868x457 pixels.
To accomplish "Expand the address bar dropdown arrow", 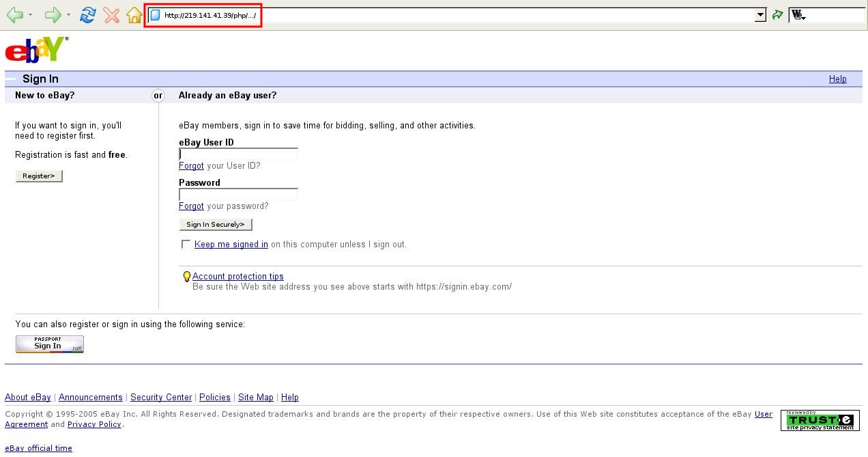I will point(760,15).
